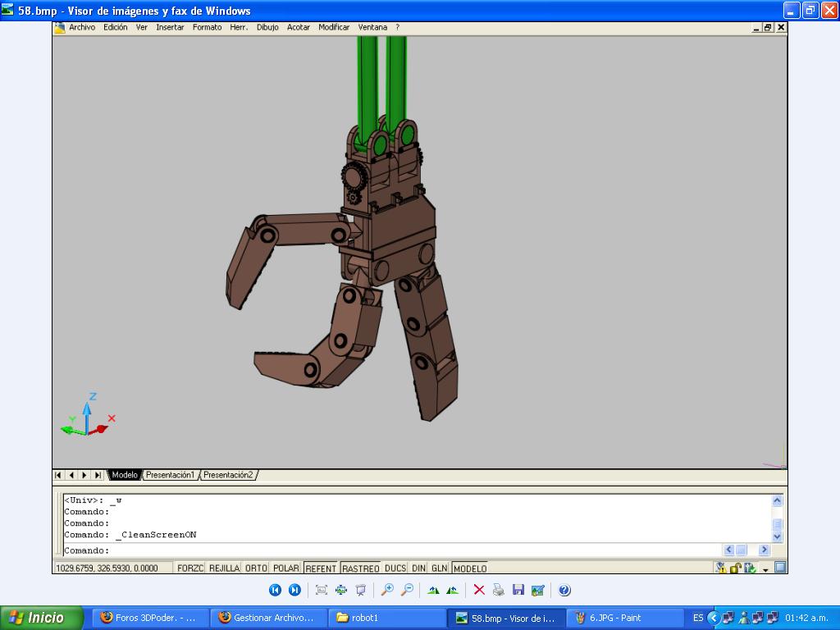Open the Archivo menu

click(x=82, y=27)
